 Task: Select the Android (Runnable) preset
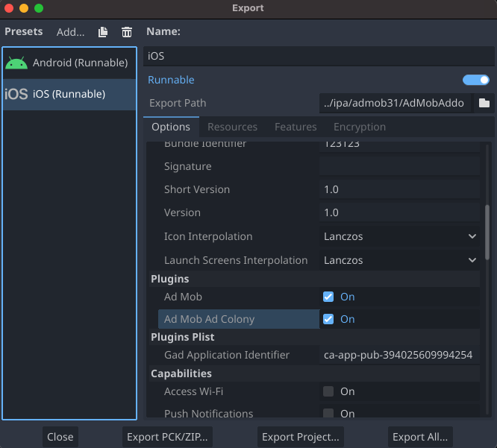[x=69, y=63]
